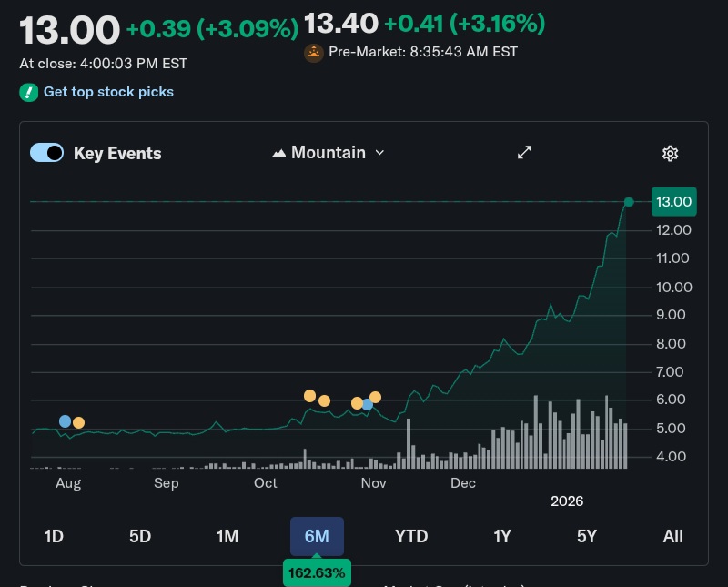Click the blue key event marker near November
The image size is (728, 587).
[368, 404]
